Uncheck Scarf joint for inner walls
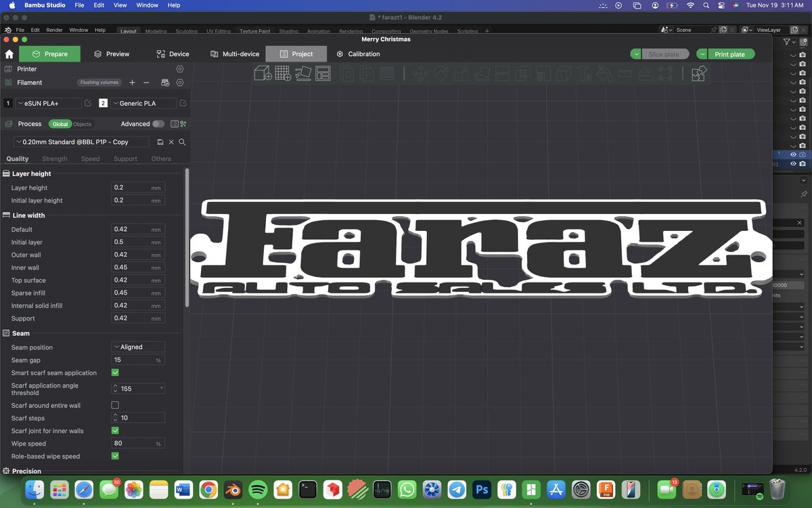Viewport: 812px width, 508px height. 115,431
